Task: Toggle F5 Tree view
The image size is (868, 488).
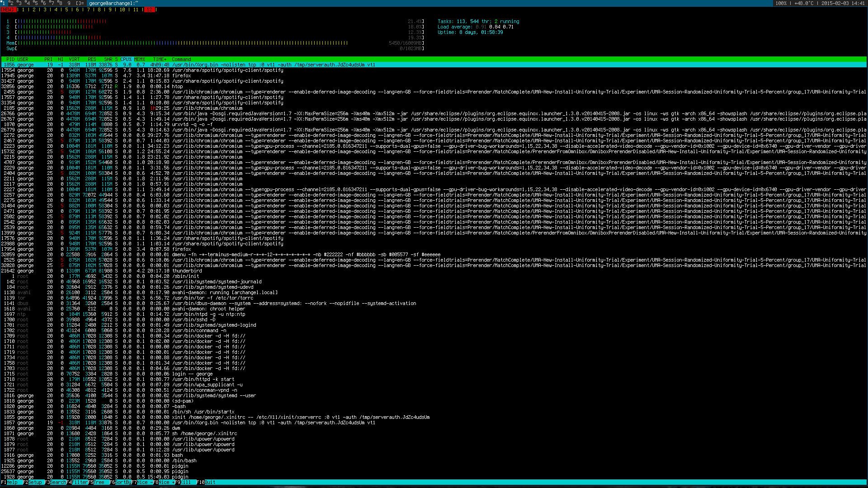Action: (x=99, y=482)
